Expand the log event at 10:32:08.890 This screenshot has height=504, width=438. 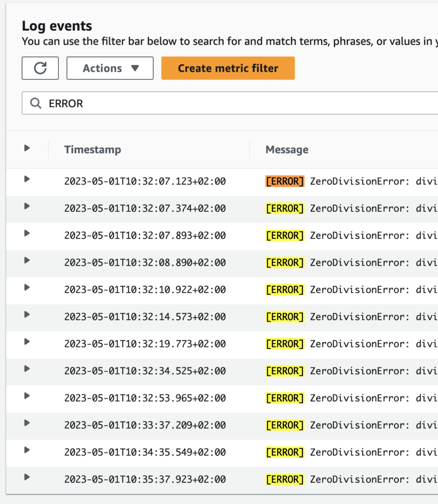pyautogui.click(x=27, y=260)
